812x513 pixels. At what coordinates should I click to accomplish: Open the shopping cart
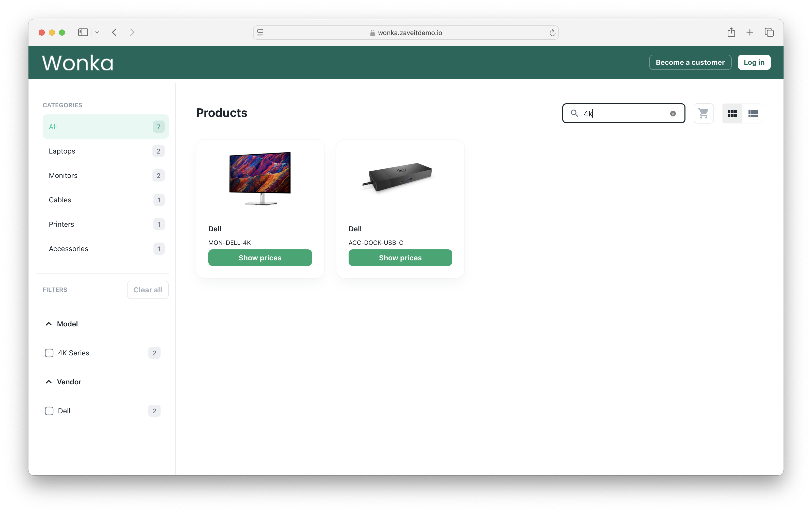click(704, 113)
